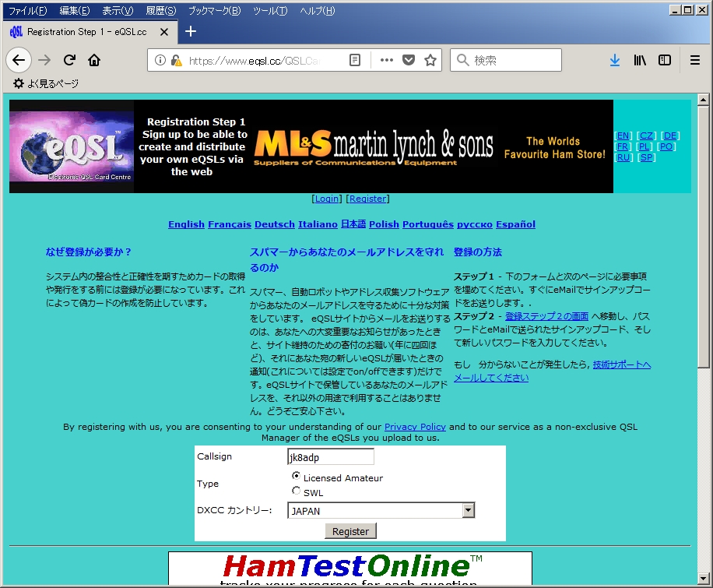The image size is (713, 588).
Task: Follow the Register link below the banner
Action: (x=368, y=199)
